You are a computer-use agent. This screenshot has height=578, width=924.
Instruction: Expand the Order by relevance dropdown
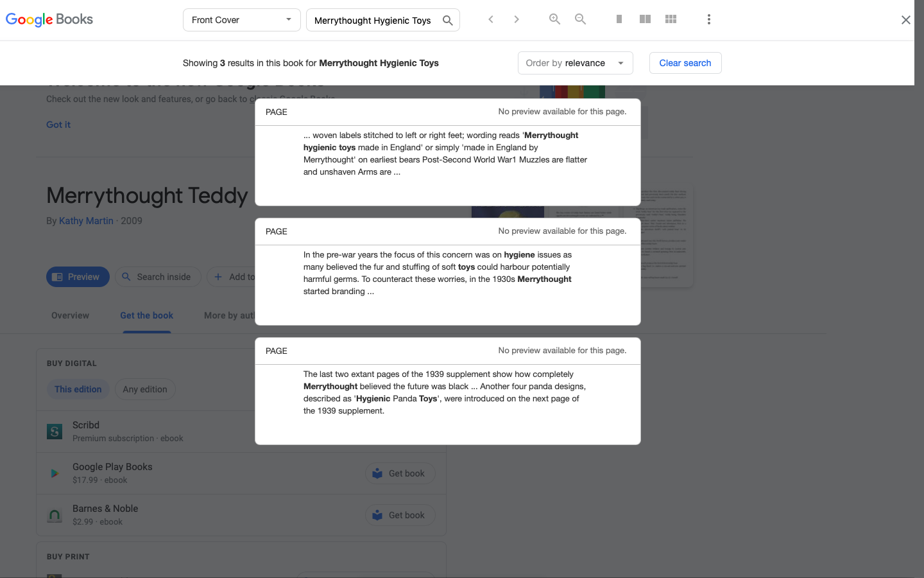coord(575,63)
